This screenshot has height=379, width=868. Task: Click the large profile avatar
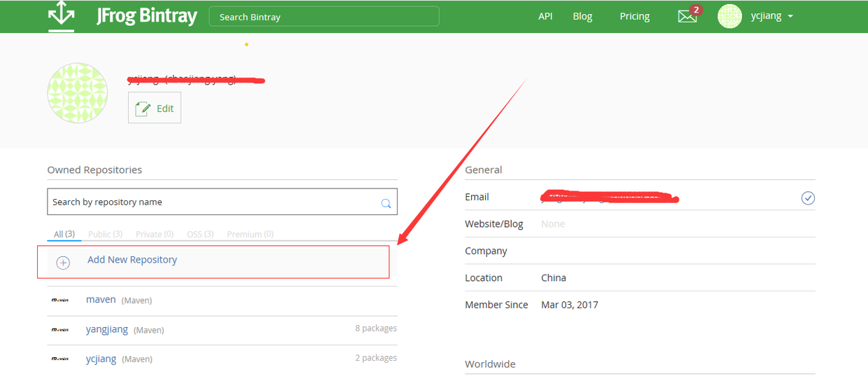[78, 93]
